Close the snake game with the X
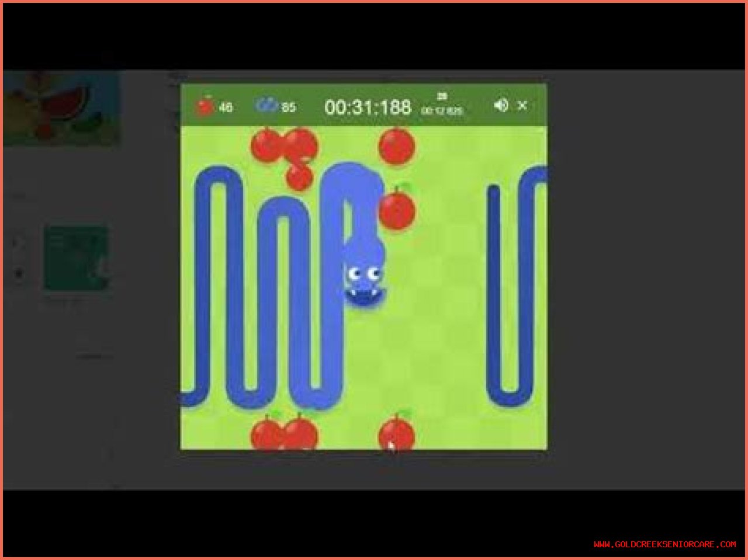 click(522, 106)
